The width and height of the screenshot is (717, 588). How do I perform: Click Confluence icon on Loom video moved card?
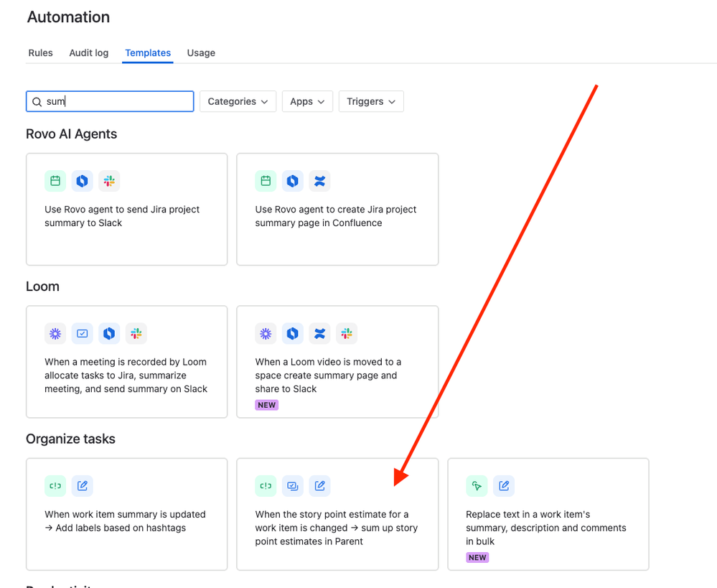319,334
